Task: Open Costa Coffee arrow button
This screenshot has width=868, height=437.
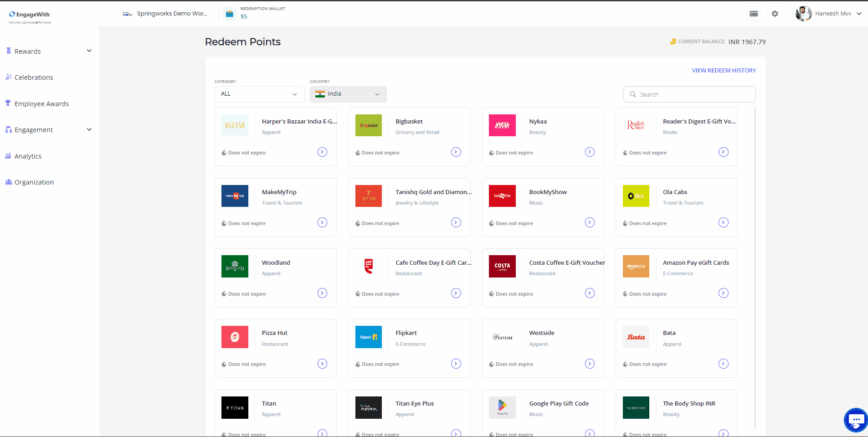Action: [590, 293]
